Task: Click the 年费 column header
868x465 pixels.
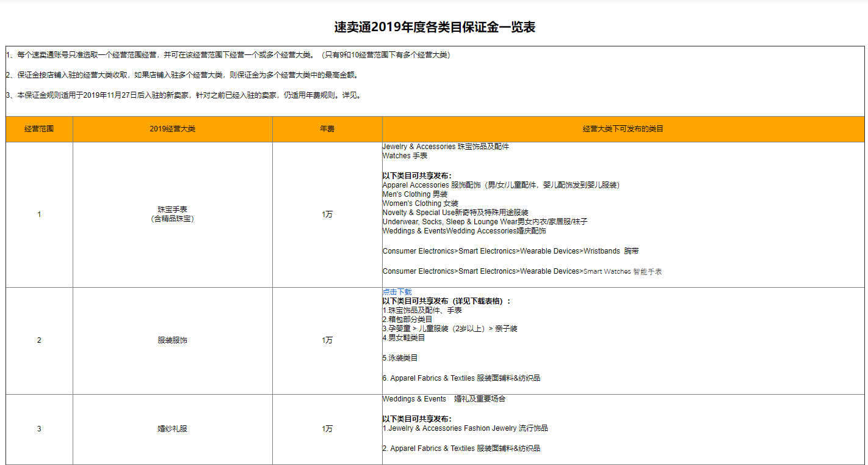Action: coord(327,129)
